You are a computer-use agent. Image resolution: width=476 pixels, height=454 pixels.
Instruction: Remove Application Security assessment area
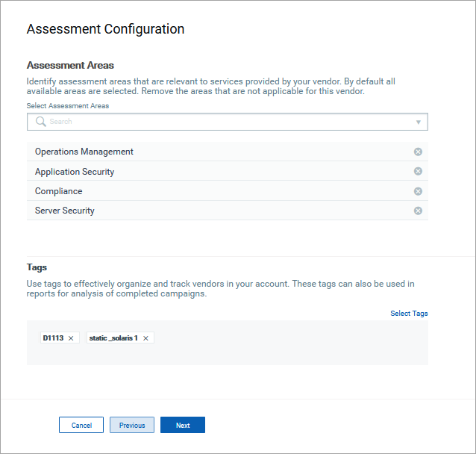click(x=418, y=171)
